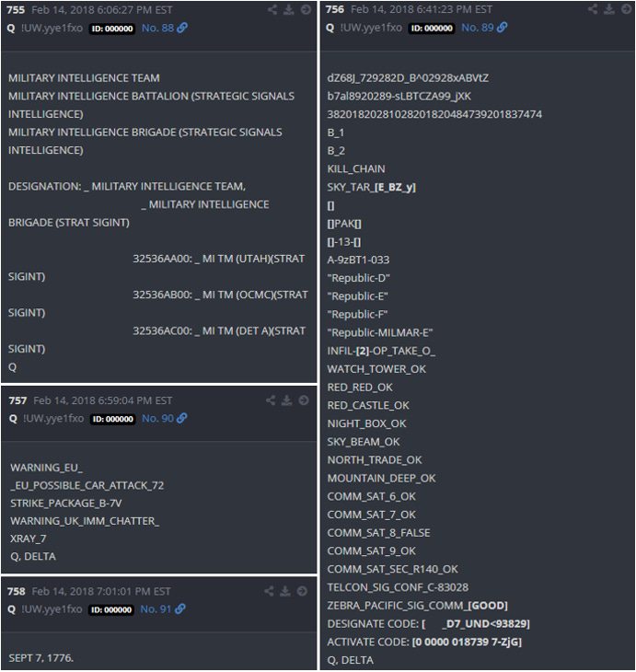The image size is (636, 672).
Task: Download post 755 using its download icon
Action: (x=289, y=9)
